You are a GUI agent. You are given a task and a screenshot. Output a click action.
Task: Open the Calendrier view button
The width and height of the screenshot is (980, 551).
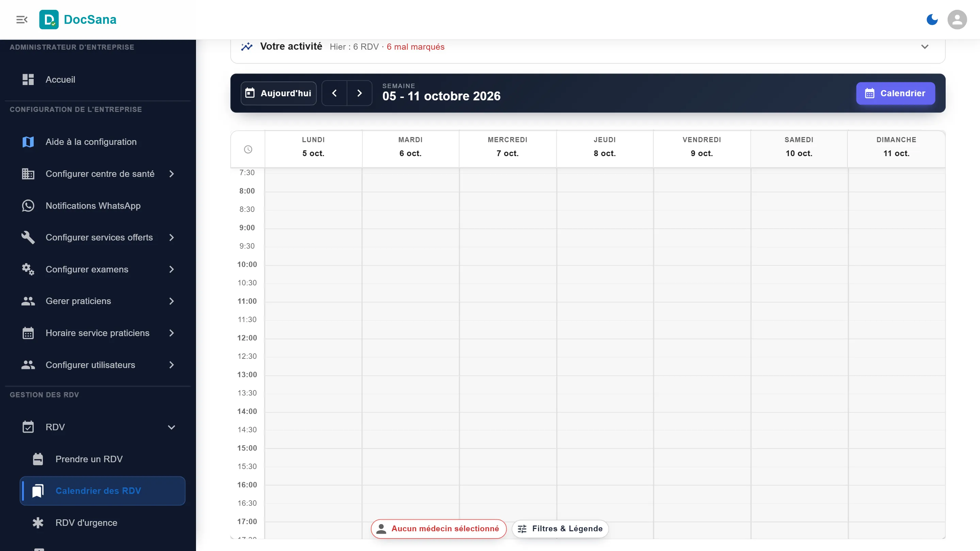pos(896,93)
